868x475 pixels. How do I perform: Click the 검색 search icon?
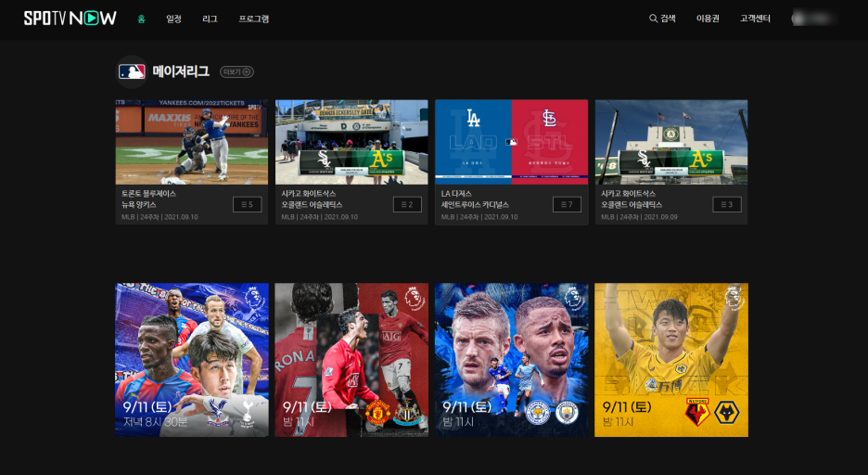coord(653,19)
